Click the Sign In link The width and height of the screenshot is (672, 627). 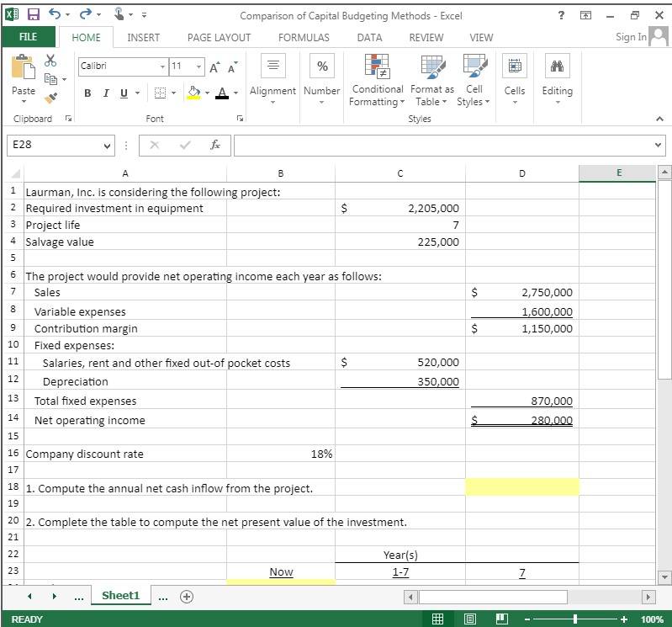point(631,37)
